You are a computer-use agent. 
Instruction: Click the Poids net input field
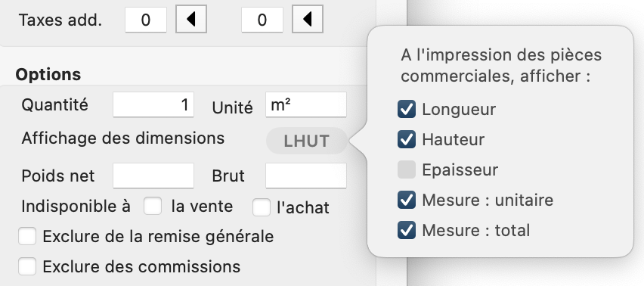153,176
